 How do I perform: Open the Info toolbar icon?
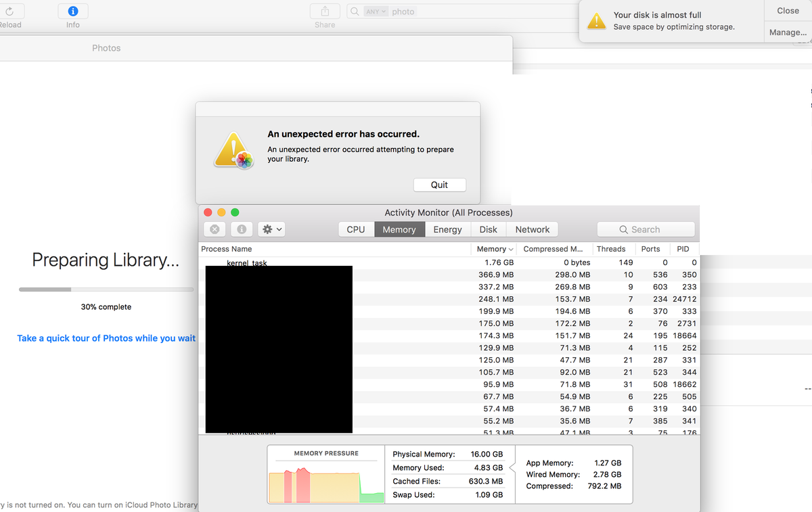coord(73,11)
